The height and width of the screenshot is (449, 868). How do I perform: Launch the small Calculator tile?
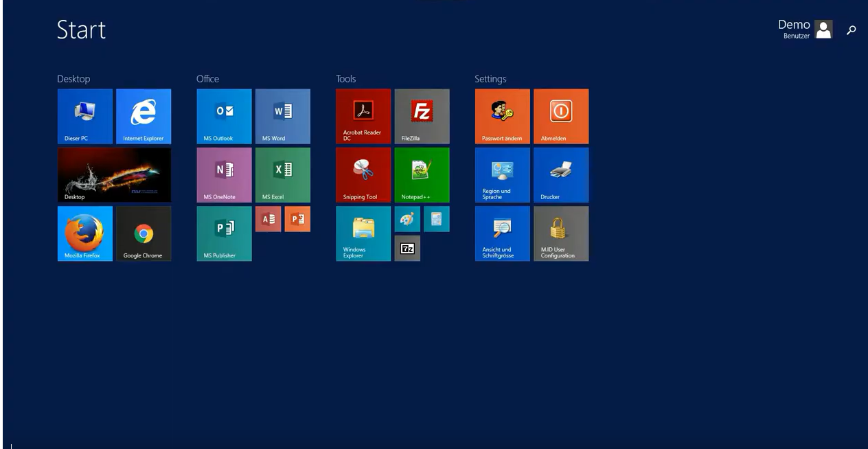(436, 219)
